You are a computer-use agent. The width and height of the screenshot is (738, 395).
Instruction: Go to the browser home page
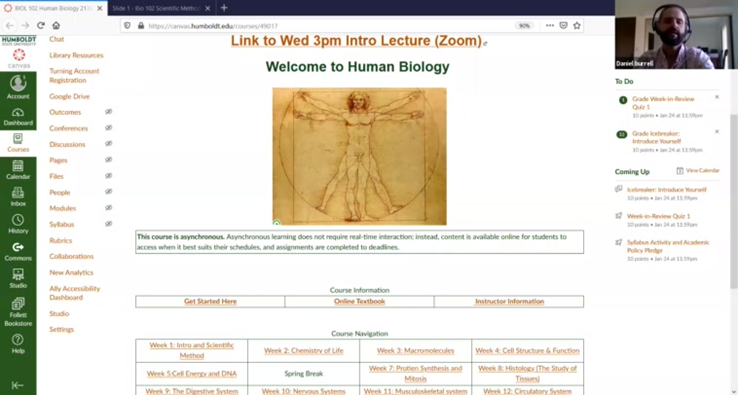(x=56, y=25)
